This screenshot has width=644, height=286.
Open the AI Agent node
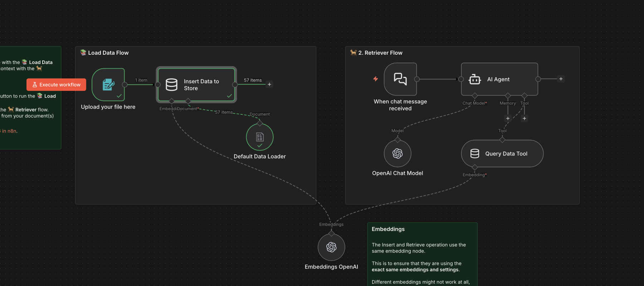499,79
